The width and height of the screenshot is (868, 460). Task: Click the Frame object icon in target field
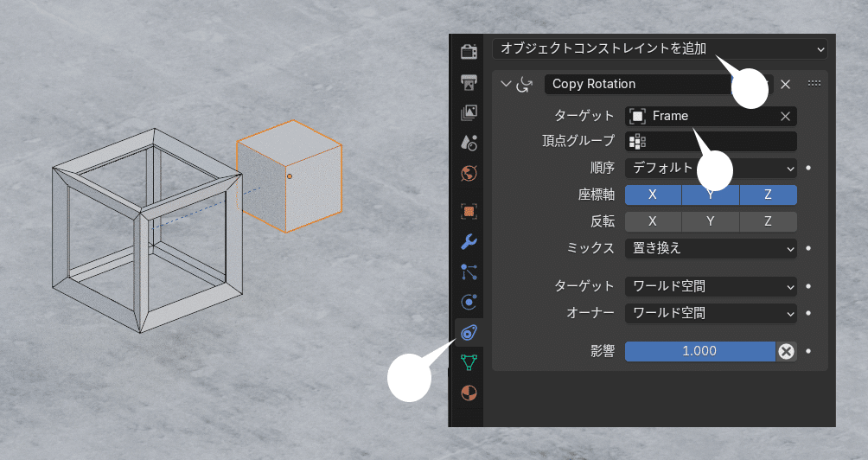(x=638, y=116)
